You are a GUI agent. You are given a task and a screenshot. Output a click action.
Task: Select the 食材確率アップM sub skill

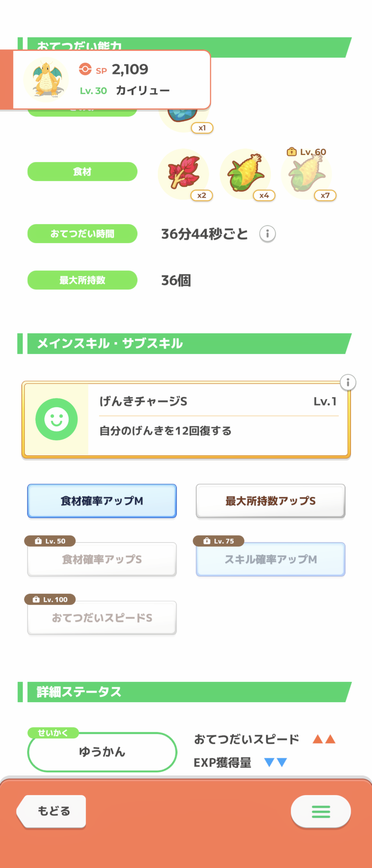click(x=102, y=501)
